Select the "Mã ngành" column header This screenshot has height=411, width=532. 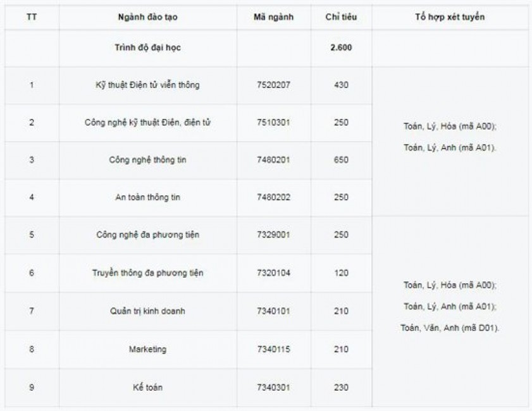coord(274,17)
